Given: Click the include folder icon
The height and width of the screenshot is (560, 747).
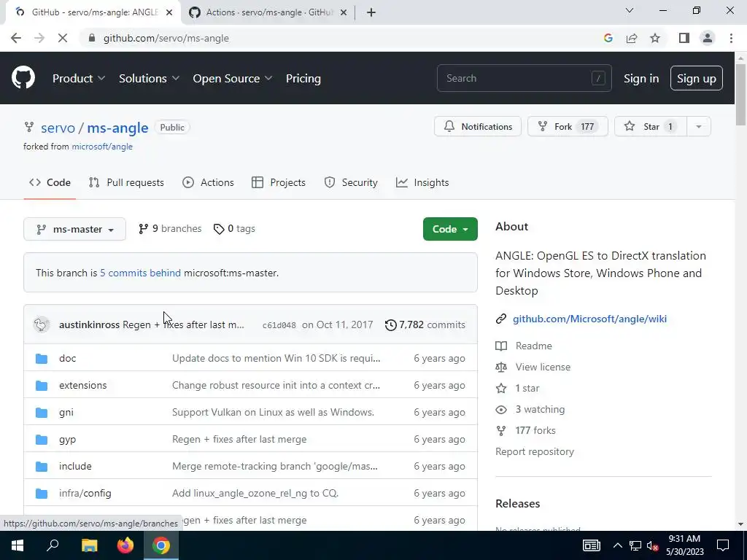Looking at the screenshot, I should tap(42, 466).
